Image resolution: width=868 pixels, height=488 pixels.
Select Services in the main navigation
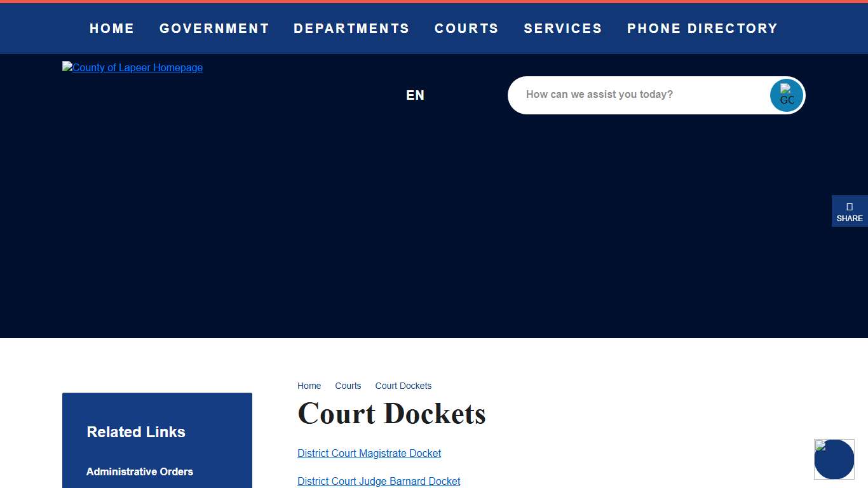[562, 29]
